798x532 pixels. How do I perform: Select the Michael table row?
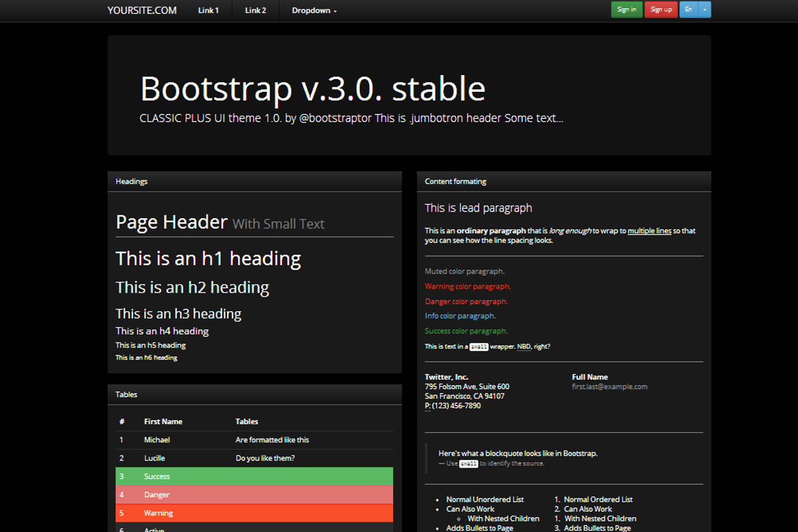[255, 440]
